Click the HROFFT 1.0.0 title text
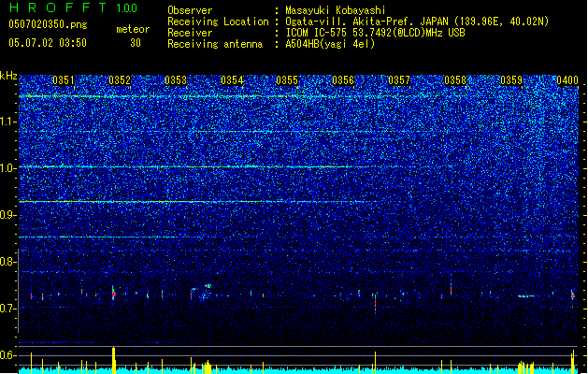This screenshot has height=374, width=588. pyautogui.click(x=74, y=7)
